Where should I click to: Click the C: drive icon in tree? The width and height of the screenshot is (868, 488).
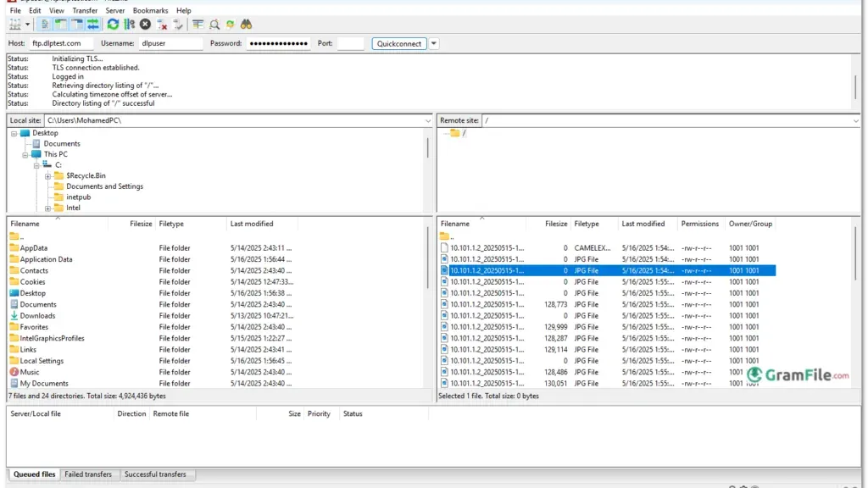47,165
